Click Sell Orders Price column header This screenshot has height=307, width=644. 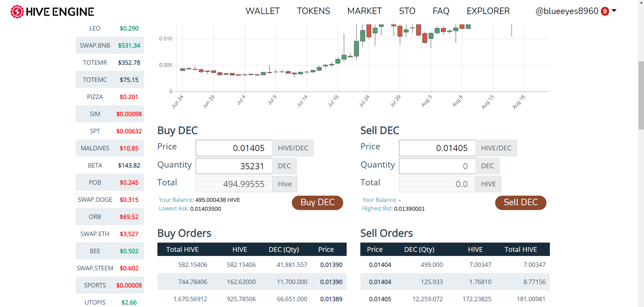pos(375,249)
